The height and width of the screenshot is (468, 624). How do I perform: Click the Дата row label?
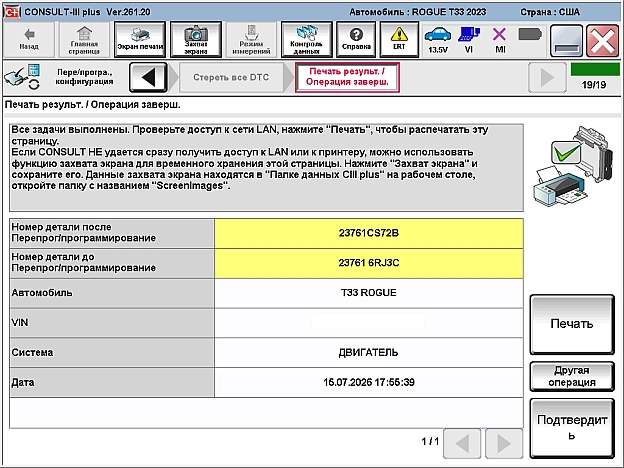112,382
